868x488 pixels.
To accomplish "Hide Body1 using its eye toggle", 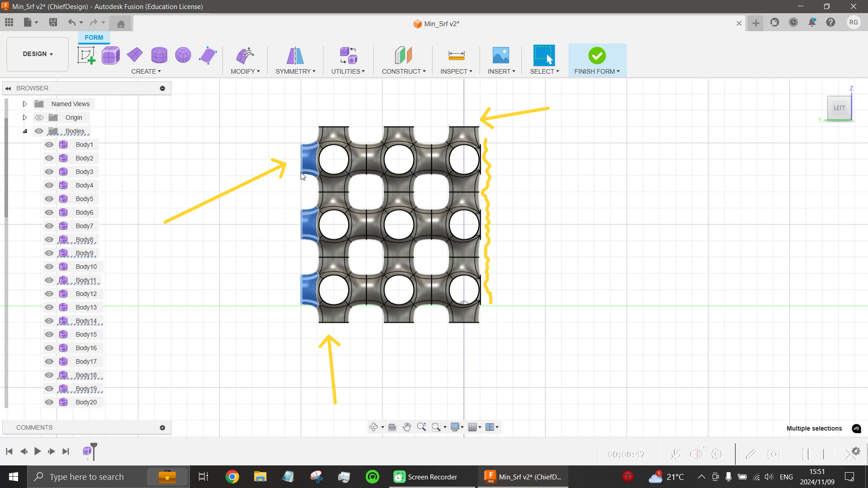I will 49,144.
